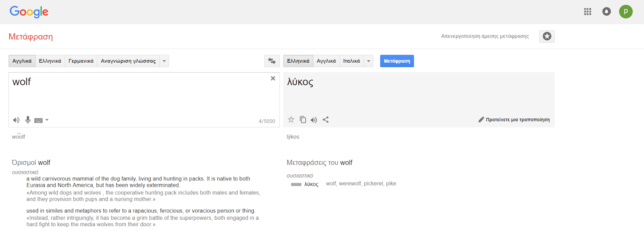Screen dimensions: 644x231
Task: Copy the translated text
Action: pyautogui.click(x=303, y=120)
